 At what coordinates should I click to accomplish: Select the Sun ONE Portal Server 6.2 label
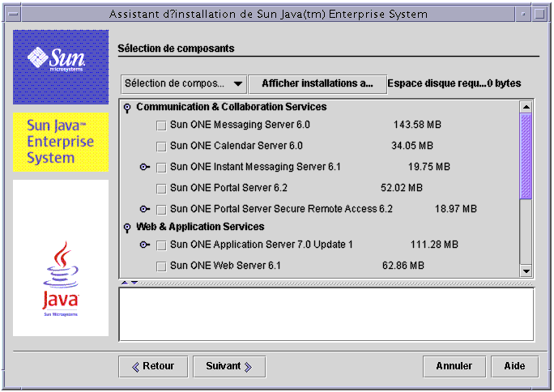point(228,188)
